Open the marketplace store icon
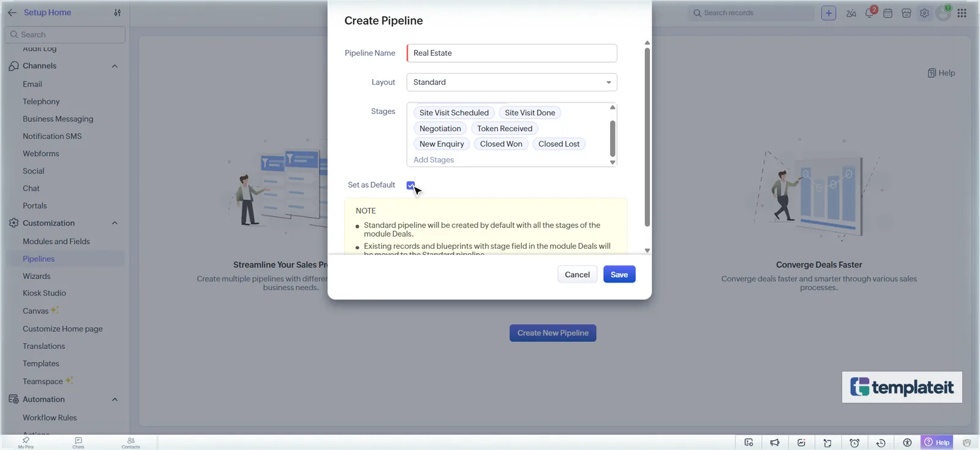This screenshot has height=450, width=980. tap(907, 13)
